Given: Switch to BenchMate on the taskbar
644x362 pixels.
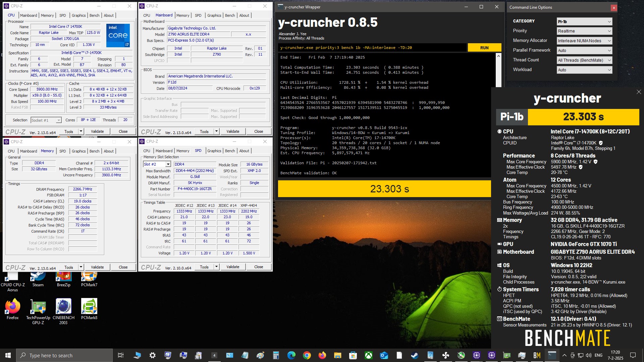Looking at the screenshot, I should [x=537, y=355].
